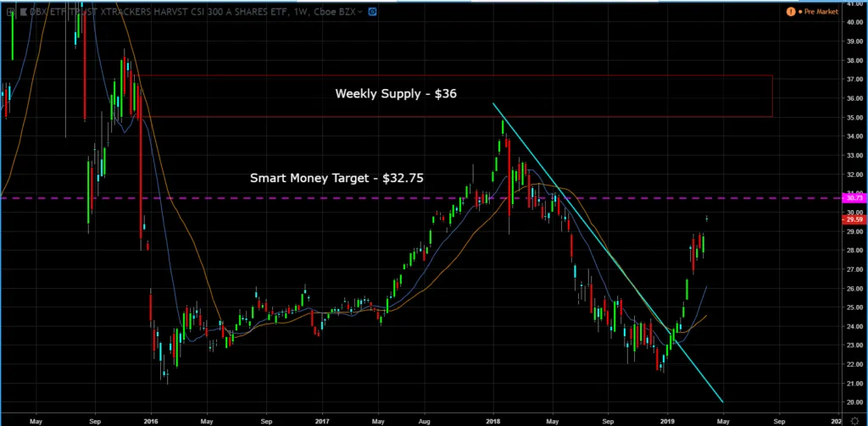
Task: Toggle the blue eye visibility icon in the legend
Action: coord(373,11)
